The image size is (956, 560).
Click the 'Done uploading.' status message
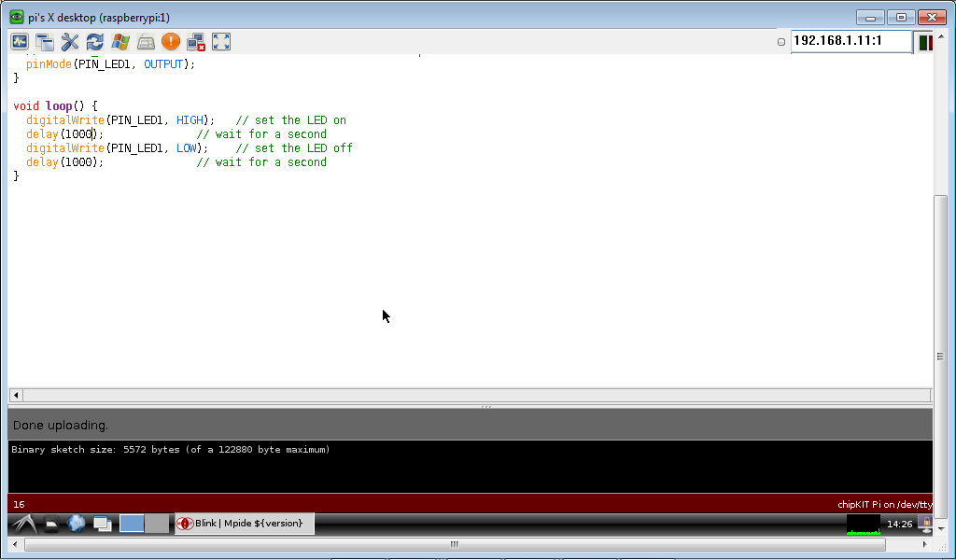pos(61,426)
